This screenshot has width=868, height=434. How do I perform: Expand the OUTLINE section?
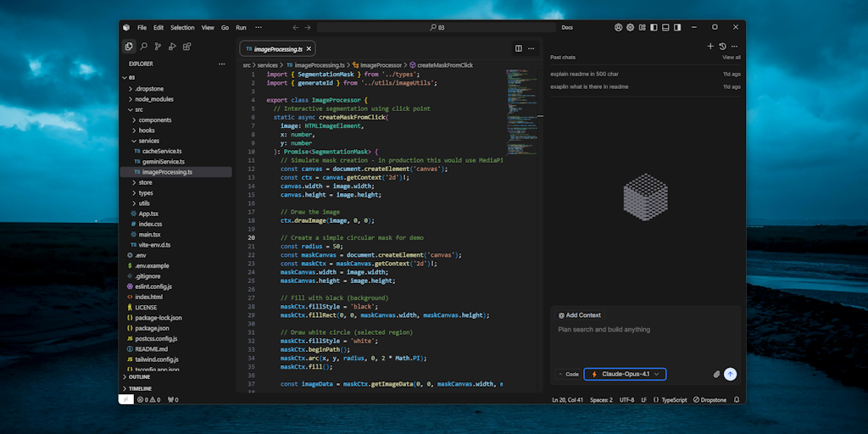pos(139,377)
